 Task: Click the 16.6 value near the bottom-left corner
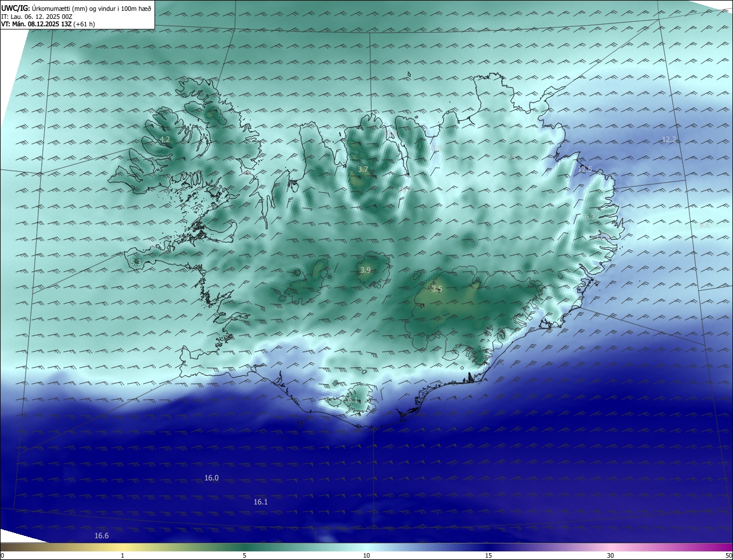101,536
